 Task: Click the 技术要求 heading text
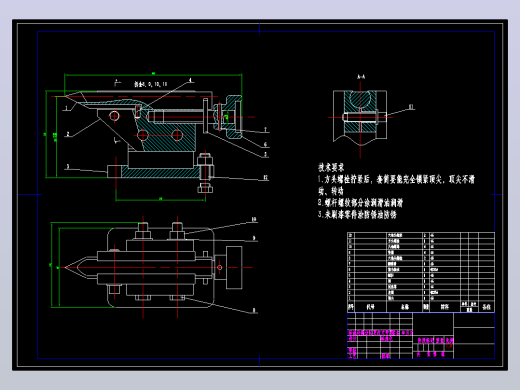pos(331,167)
